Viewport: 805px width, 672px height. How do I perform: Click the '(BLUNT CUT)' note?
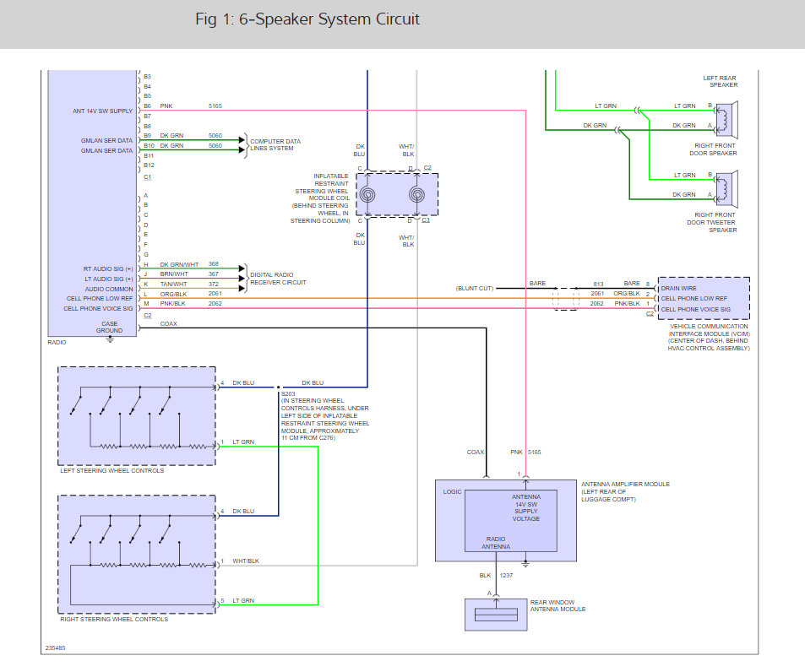pyautogui.click(x=475, y=288)
